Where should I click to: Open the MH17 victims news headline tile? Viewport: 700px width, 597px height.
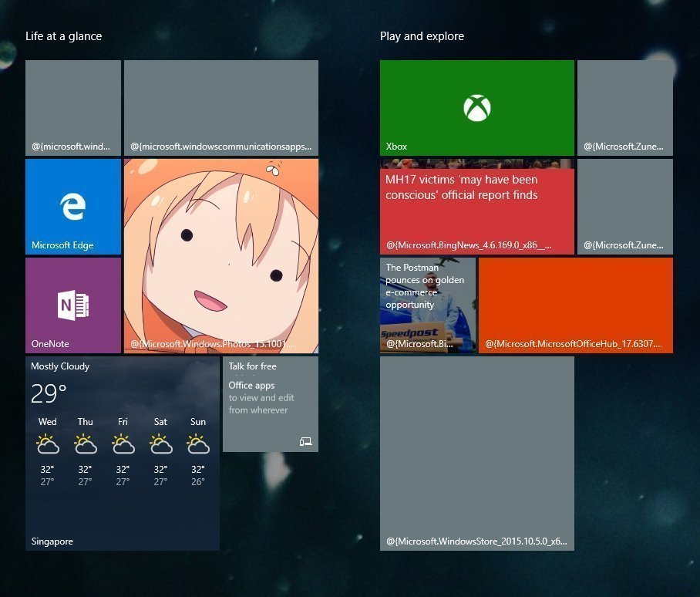pos(476,207)
